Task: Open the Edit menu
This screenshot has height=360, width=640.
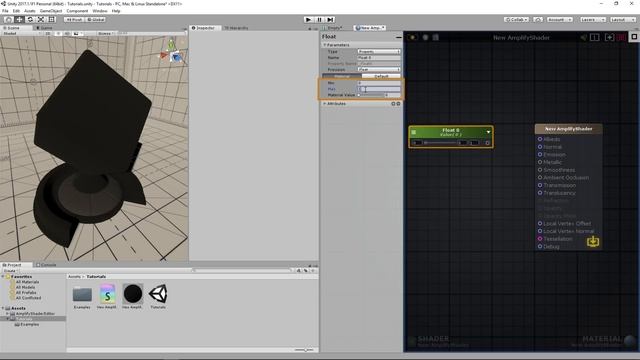Action: [x=16, y=11]
